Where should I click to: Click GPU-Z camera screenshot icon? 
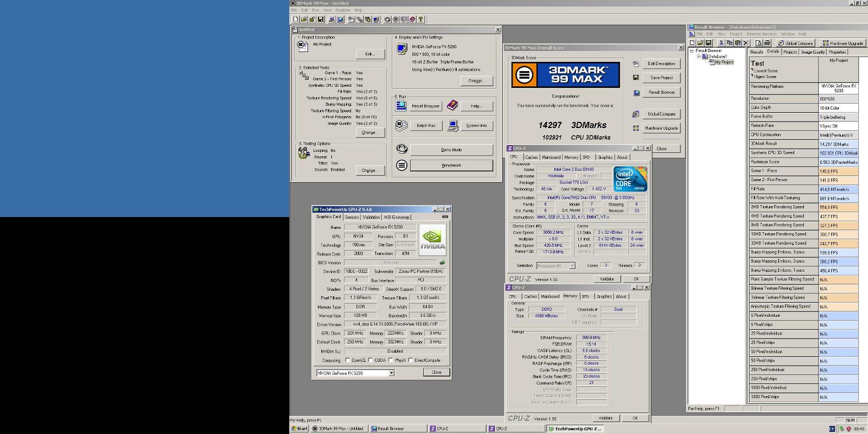pos(445,216)
